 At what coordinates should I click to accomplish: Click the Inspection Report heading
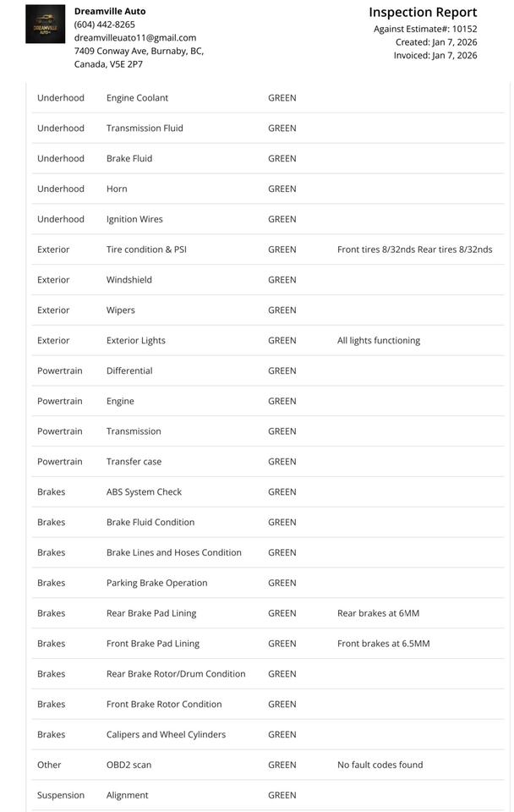(x=423, y=13)
